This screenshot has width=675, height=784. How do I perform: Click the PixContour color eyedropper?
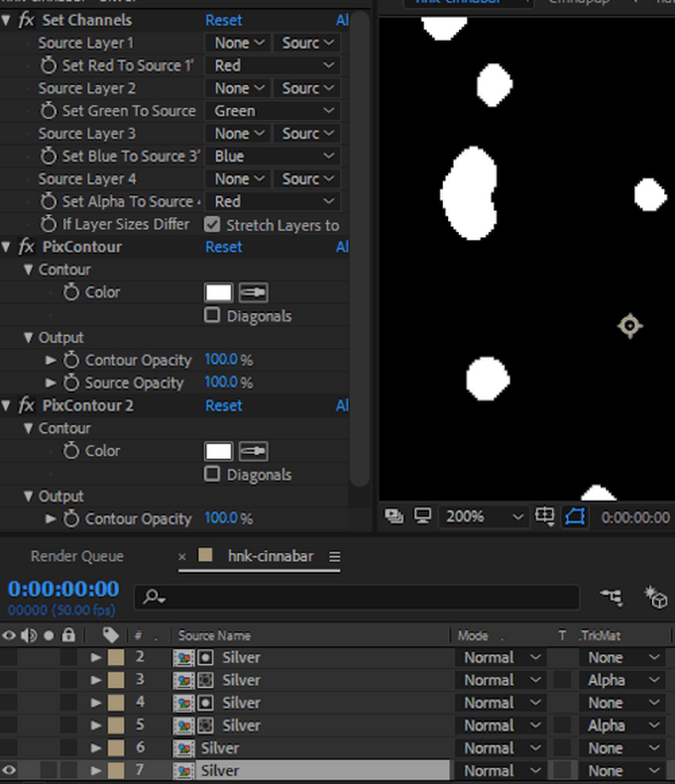click(253, 293)
